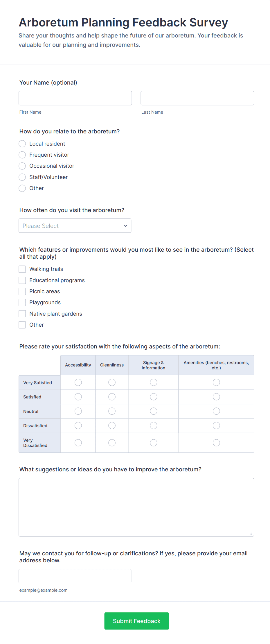The height and width of the screenshot is (644, 270).
Task: Rate Amenities as Very Dissatisfied
Action: 216,443
